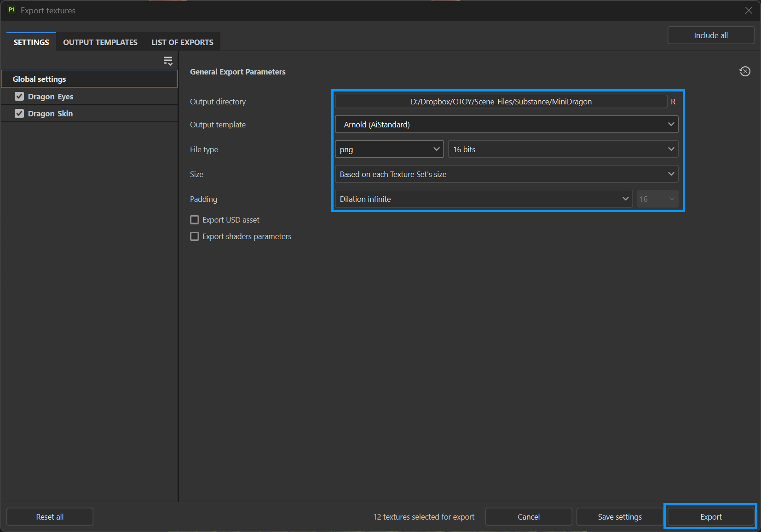This screenshot has width=761, height=532.
Task: Enable Export shaders parameters checkbox
Action: (x=195, y=236)
